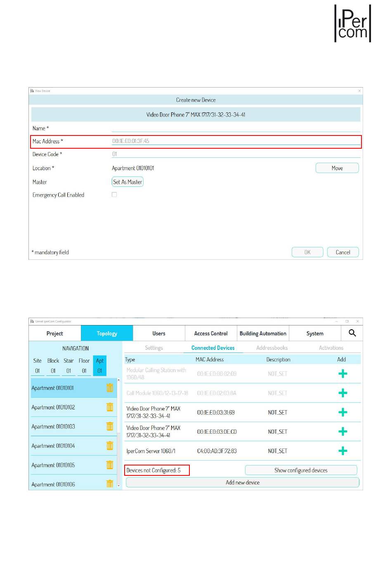The image size is (392, 577).
Task: Click trash icon for Apartment 01010102
Action: pos(110,407)
